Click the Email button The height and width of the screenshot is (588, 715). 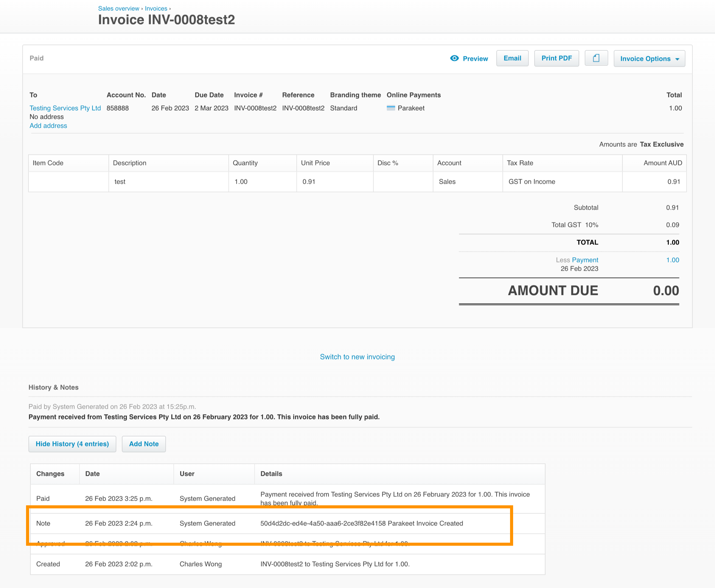coord(512,58)
